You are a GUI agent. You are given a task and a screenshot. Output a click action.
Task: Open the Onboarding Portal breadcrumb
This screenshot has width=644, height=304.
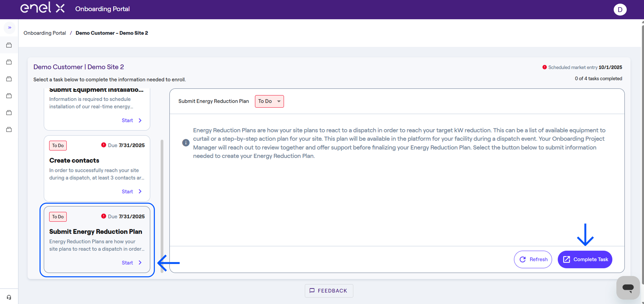[x=44, y=33]
